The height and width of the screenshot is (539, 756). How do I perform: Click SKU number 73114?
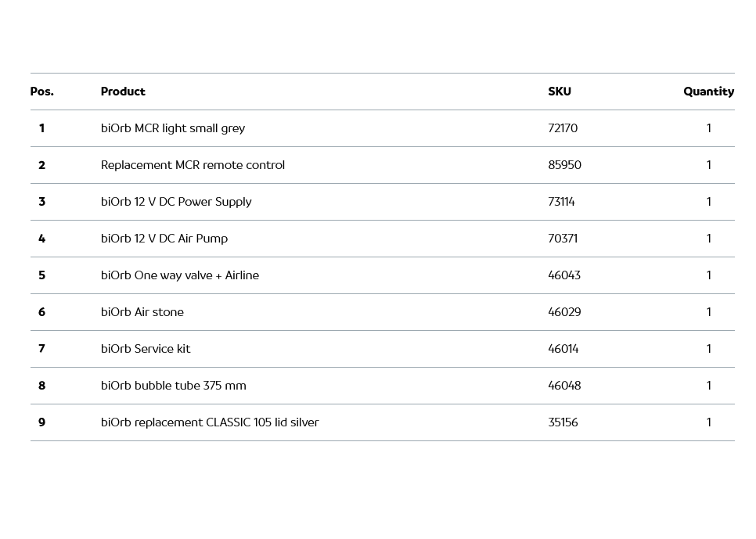coord(561,202)
